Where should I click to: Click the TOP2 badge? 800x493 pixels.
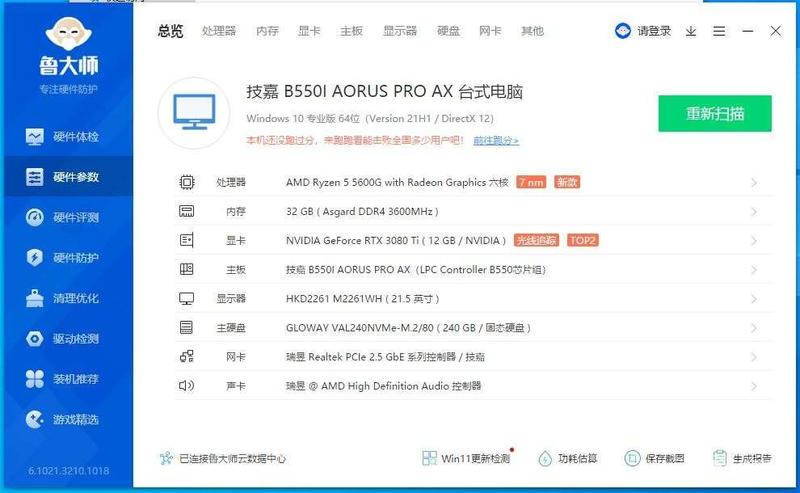click(x=583, y=240)
